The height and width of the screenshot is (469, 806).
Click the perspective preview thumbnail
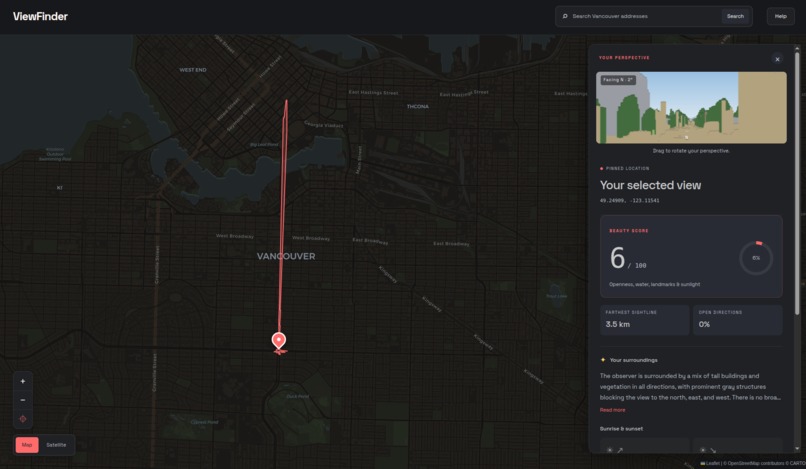(691, 107)
